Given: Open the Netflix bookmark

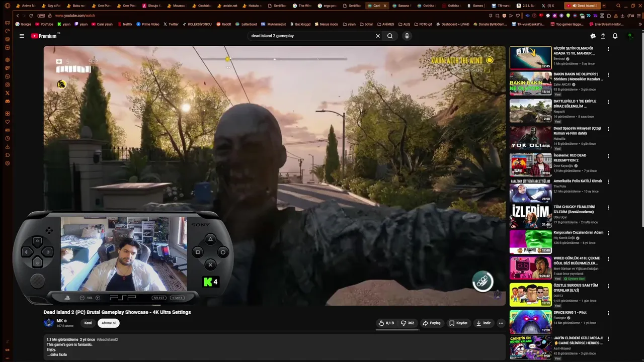Looking at the screenshot, I should coord(125,24).
